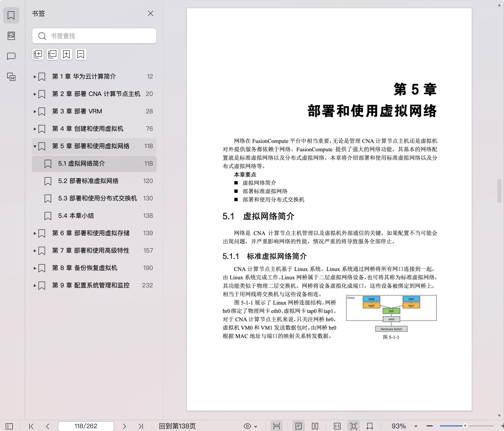Go to the previous page

(x=48, y=426)
